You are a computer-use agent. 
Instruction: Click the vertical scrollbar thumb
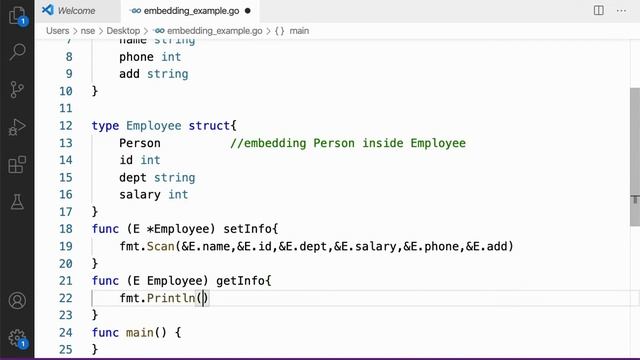click(x=635, y=157)
